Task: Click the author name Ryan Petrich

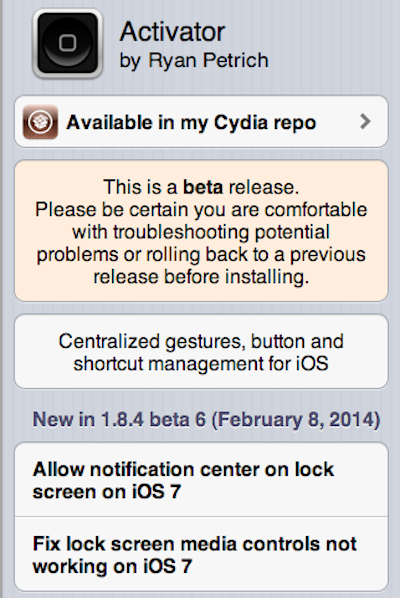Action: click(209, 60)
